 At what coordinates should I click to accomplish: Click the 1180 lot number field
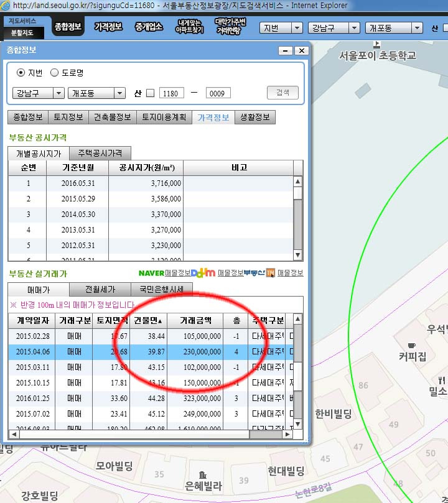point(172,93)
